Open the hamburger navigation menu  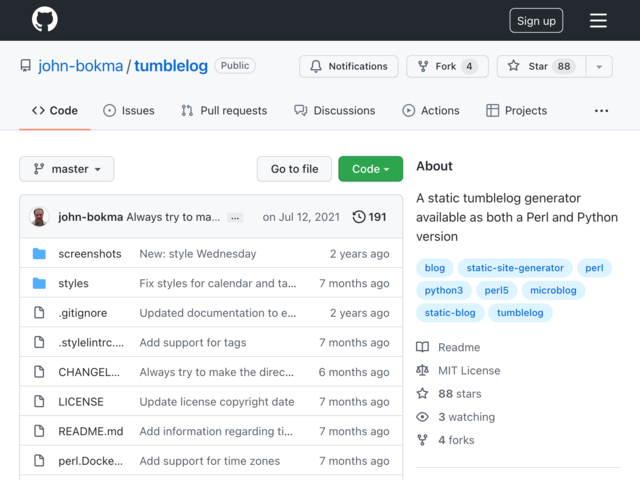pyautogui.click(x=598, y=20)
